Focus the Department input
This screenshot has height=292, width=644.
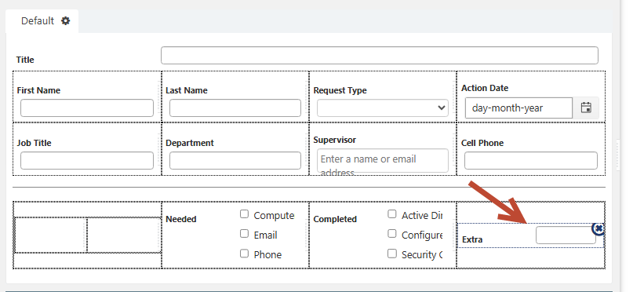click(x=235, y=160)
